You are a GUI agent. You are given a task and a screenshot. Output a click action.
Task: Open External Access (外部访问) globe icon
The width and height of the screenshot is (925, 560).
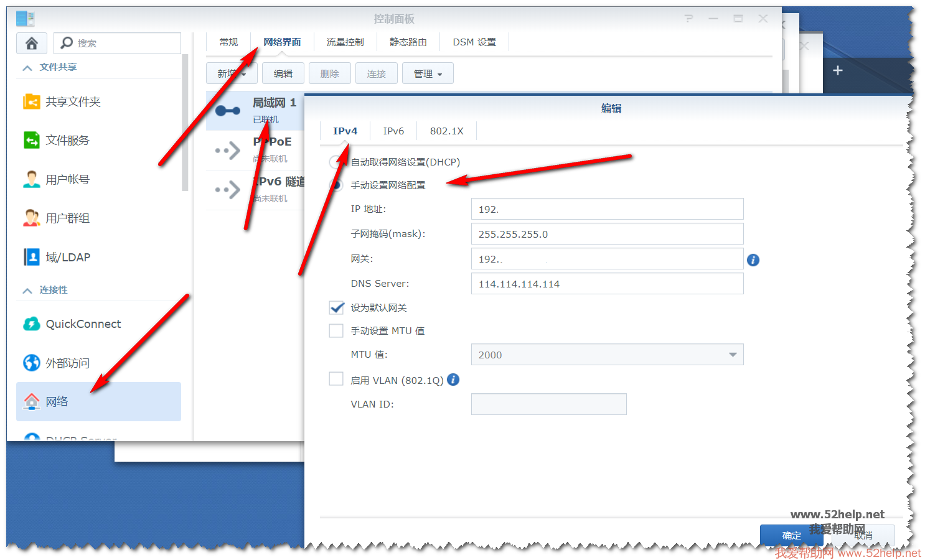pos(32,363)
